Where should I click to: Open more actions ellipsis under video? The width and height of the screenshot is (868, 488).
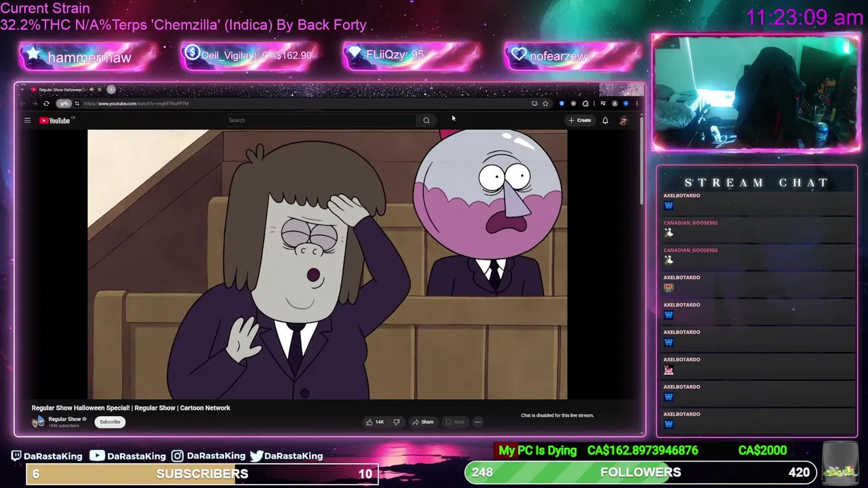coord(477,422)
